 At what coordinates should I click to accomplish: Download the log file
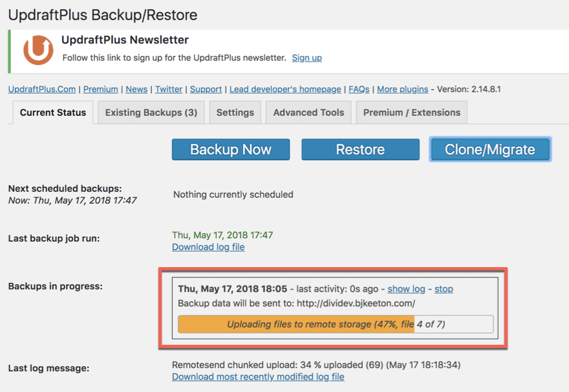click(x=208, y=247)
